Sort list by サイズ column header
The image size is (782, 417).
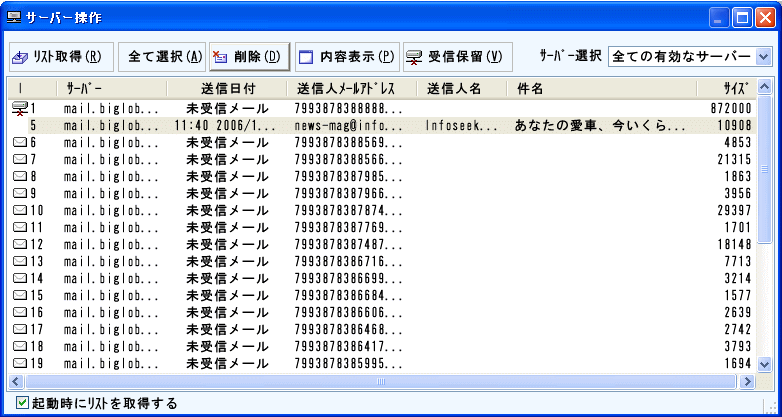[737, 89]
